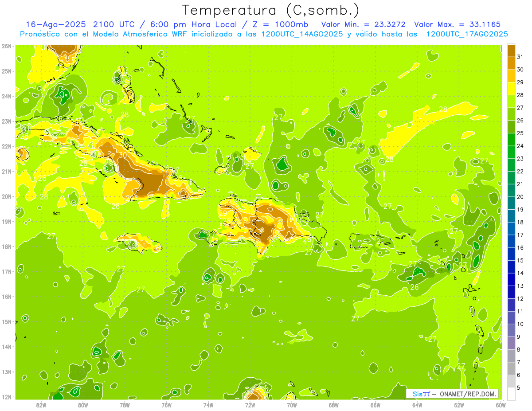Click the colorbar label '21'
This screenshot has height=411, width=532.
pos(520,184)
